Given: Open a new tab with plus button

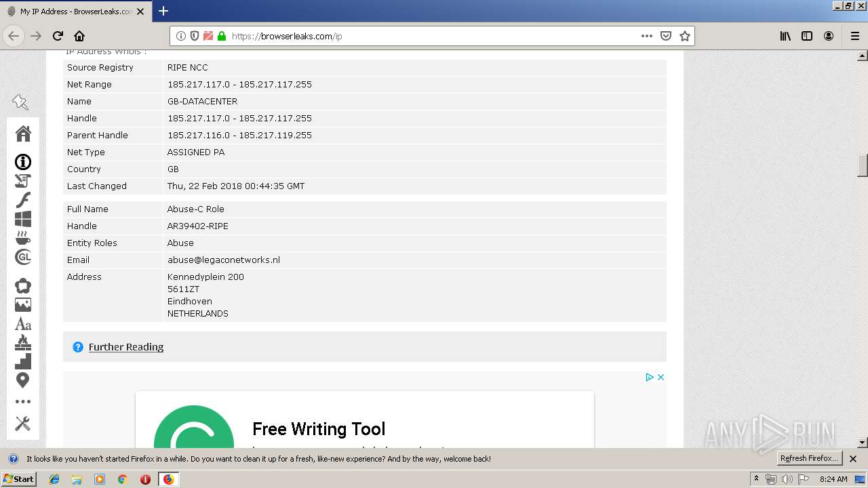Looking at the screenshot, I should (163, 11).
